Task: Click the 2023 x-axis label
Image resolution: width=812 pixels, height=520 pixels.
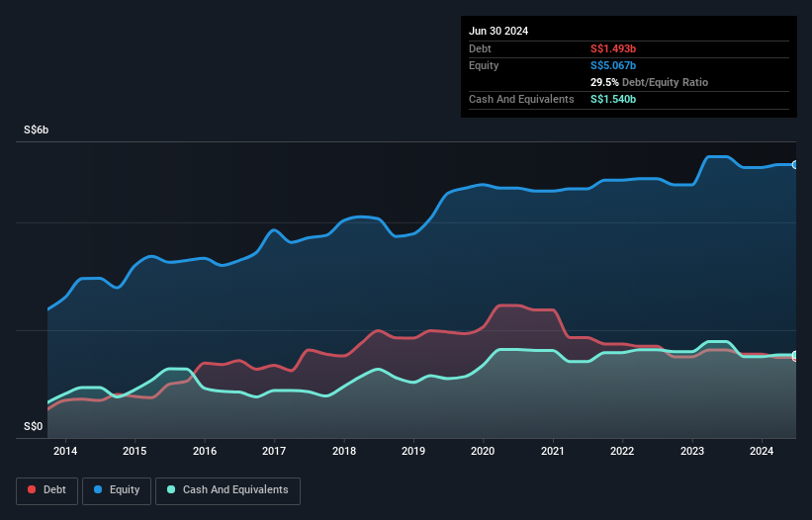Action: [692, 451]
